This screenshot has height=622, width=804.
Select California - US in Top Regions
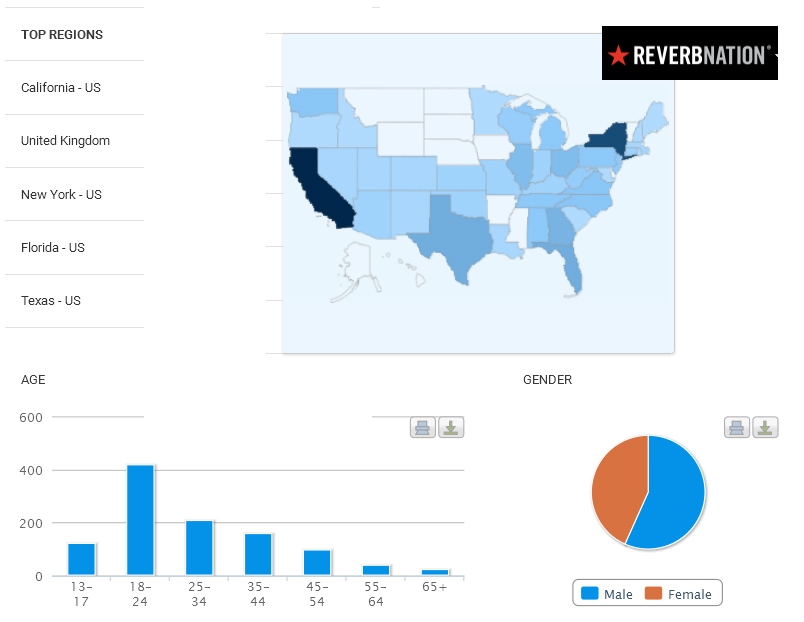pos(61,88)
